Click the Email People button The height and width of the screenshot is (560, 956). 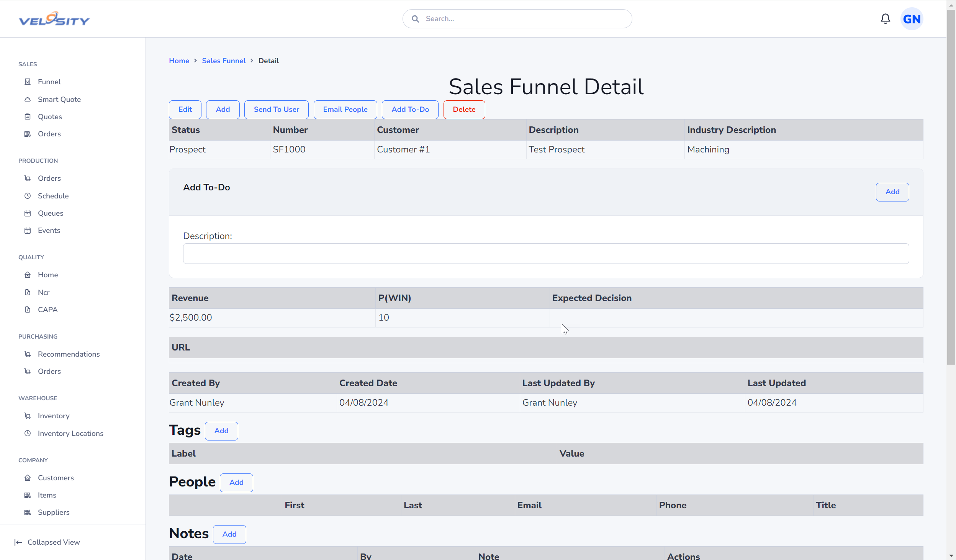345,110
